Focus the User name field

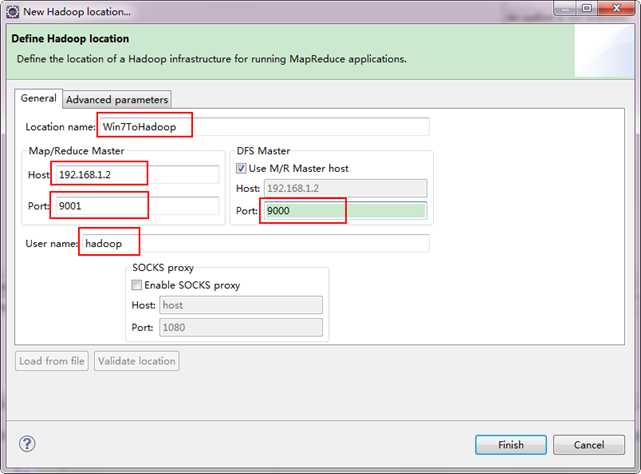255,243
